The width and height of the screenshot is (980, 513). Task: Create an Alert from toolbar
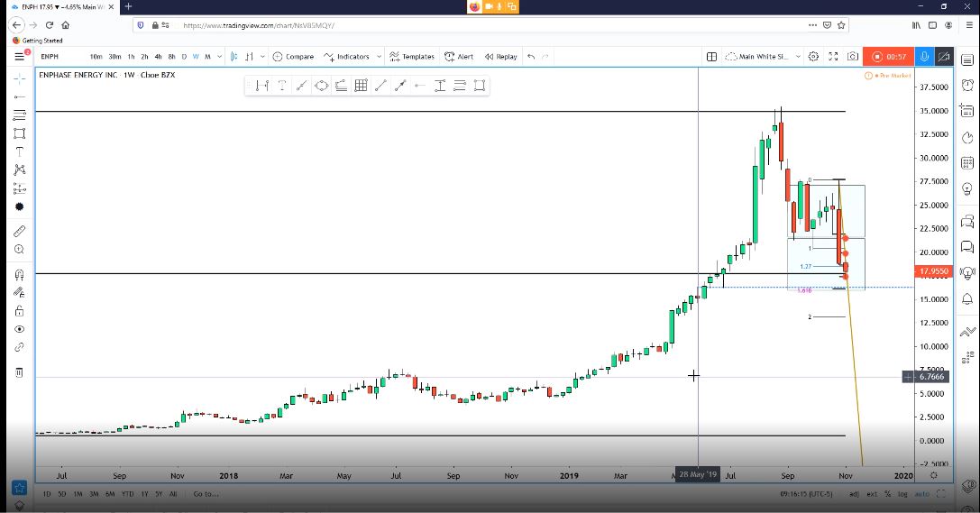click(x=459, y=56)
